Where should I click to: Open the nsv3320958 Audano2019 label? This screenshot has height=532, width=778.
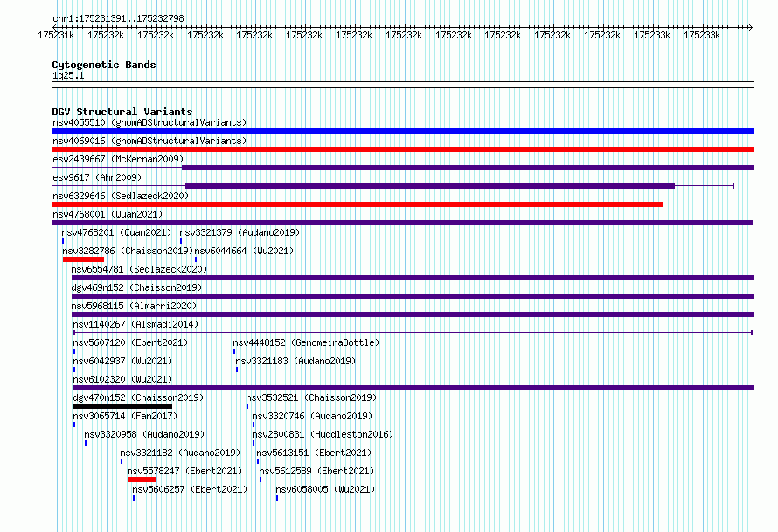(144, 434)
